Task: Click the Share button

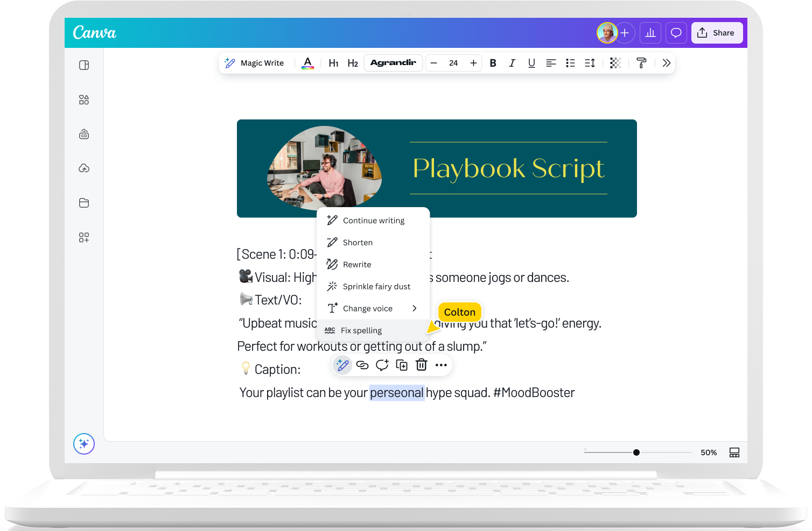Action: coord(717,33)
